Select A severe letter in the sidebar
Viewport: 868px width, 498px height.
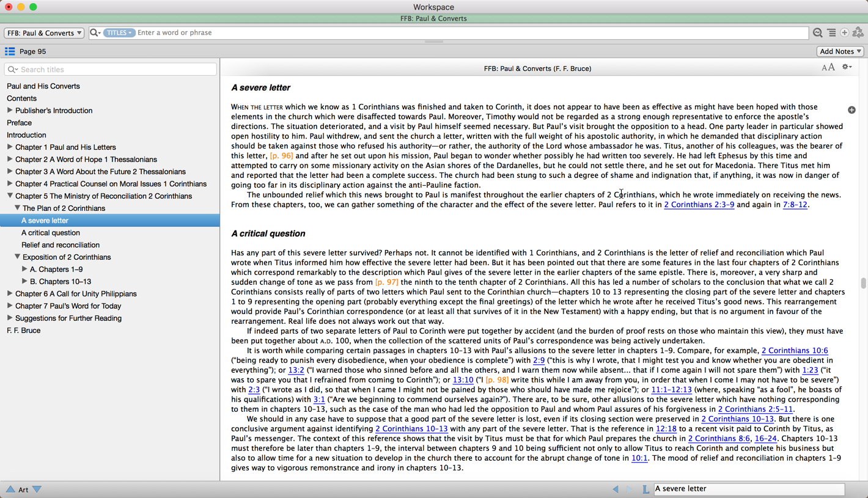click(109, 221)
